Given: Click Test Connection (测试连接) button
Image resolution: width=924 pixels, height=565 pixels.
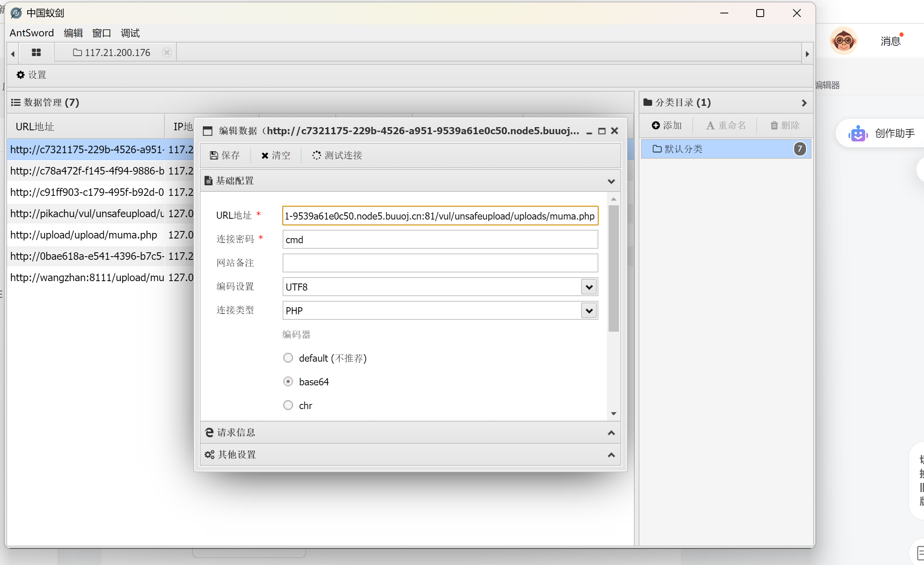Looking at the screenshot, I should (337, 155).
